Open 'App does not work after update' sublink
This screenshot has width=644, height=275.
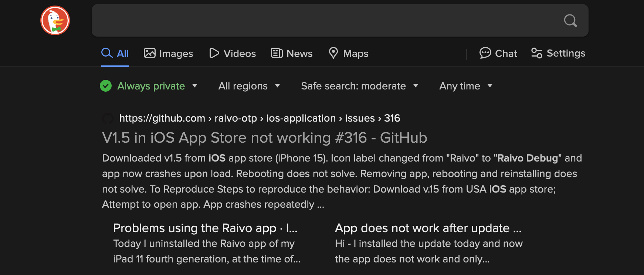click(428, 228)
